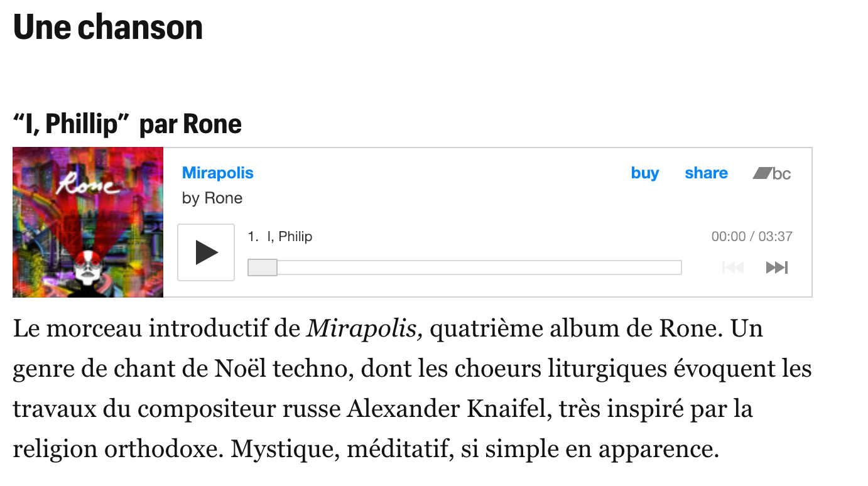Click the "I, Phillip par Rone" subheading

click(127, 124)
